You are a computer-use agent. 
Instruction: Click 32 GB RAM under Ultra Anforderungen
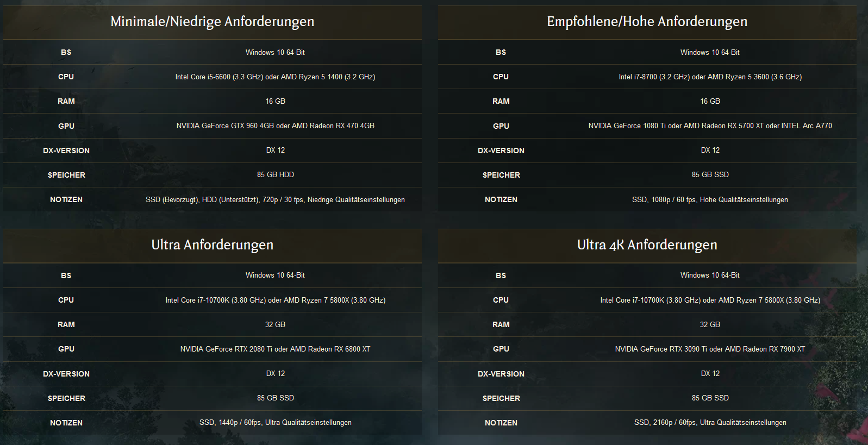click(275, 324)
